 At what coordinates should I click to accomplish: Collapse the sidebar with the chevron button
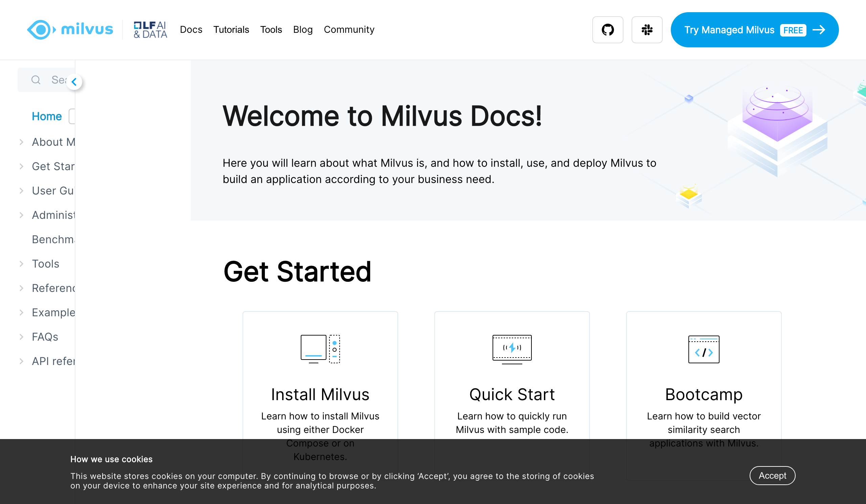(x=74, y=82)
